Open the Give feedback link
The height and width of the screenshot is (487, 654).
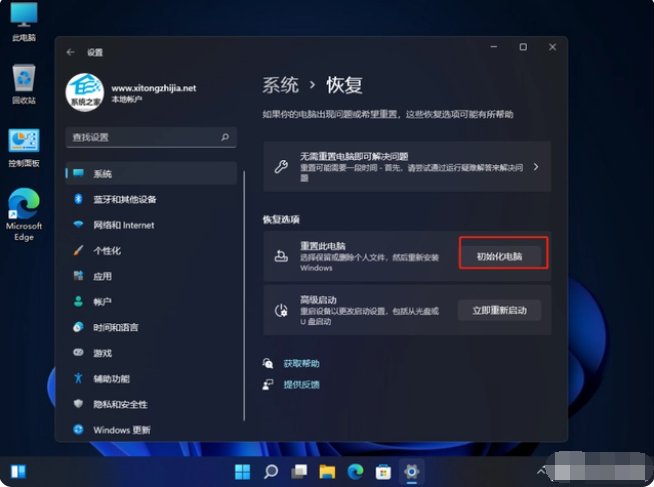click(301, 384)
